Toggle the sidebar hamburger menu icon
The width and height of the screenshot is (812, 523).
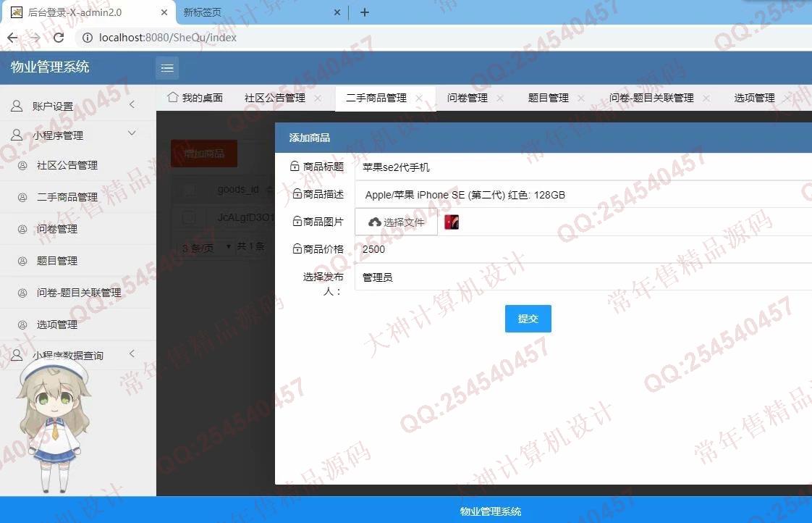(x=167, y=68)
